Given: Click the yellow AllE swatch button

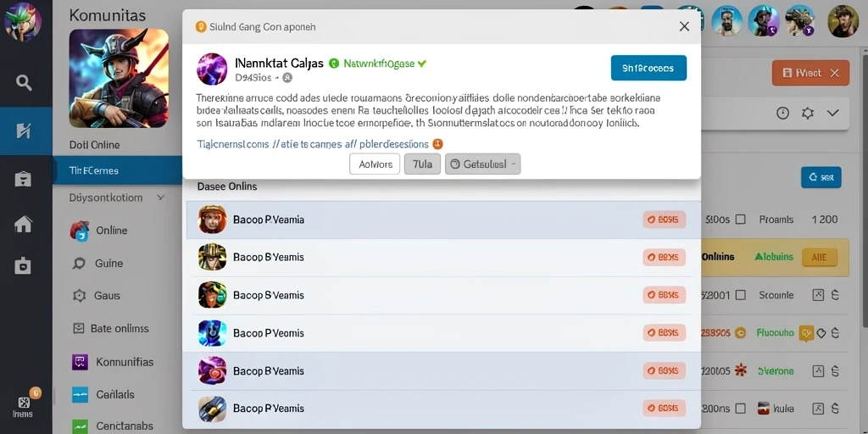Looking at the screenshot, I should pos(820,257).
